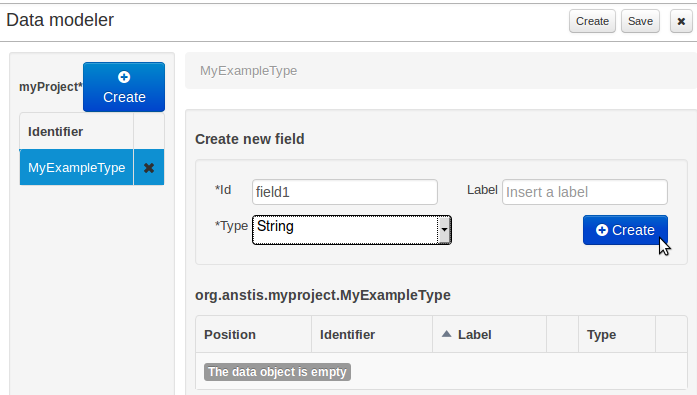
Task: Click the MyExampleType breadcrumb
Action: (x=248, y=71)
